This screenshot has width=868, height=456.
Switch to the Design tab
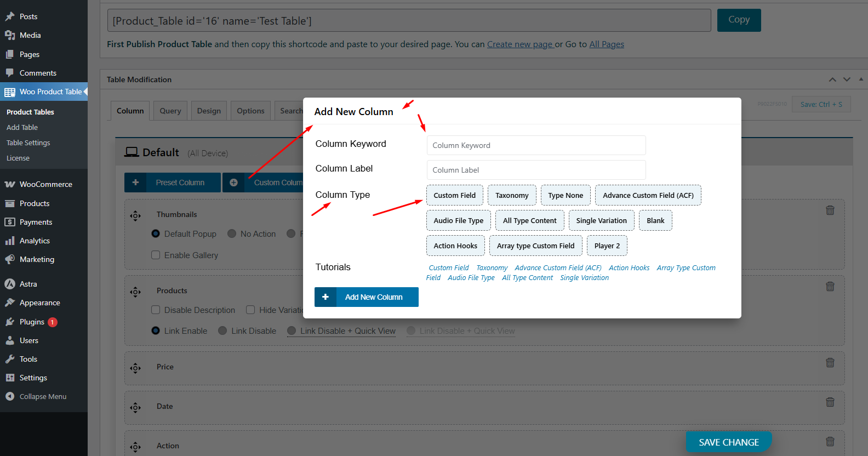[x=209, y=111]
